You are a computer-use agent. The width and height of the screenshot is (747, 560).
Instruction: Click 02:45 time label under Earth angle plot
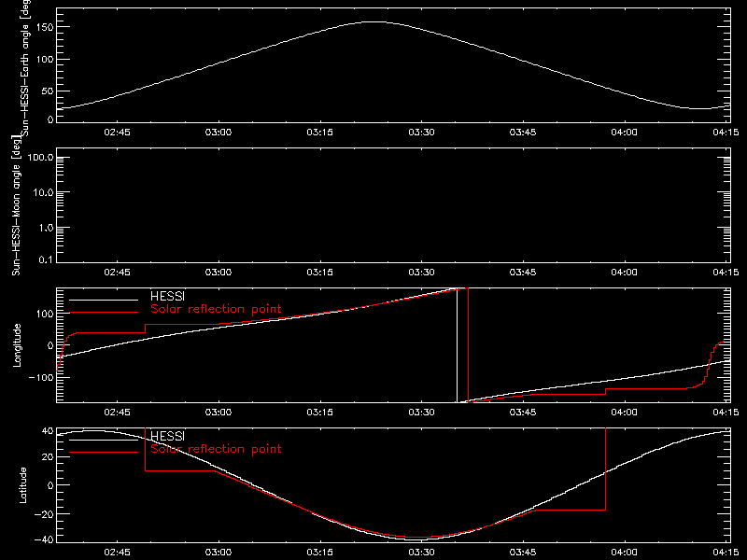[x=117, y=133]
